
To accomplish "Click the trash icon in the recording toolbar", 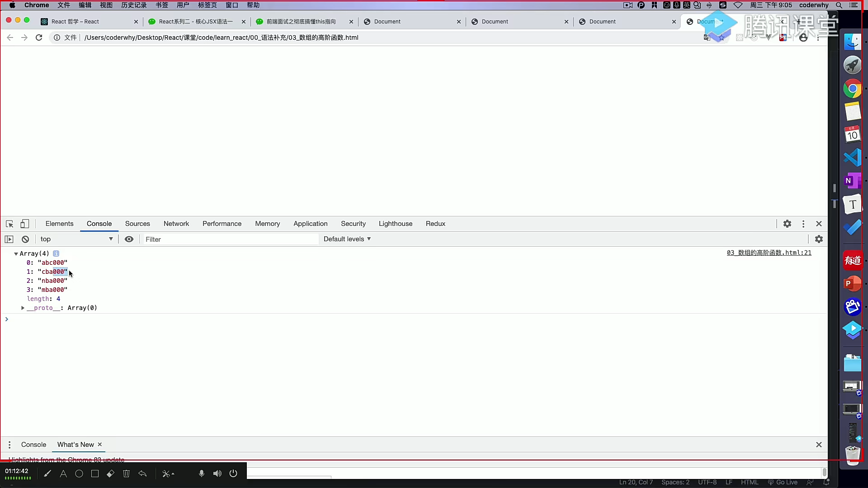I will pyautogui.click(x=127, y=474).
